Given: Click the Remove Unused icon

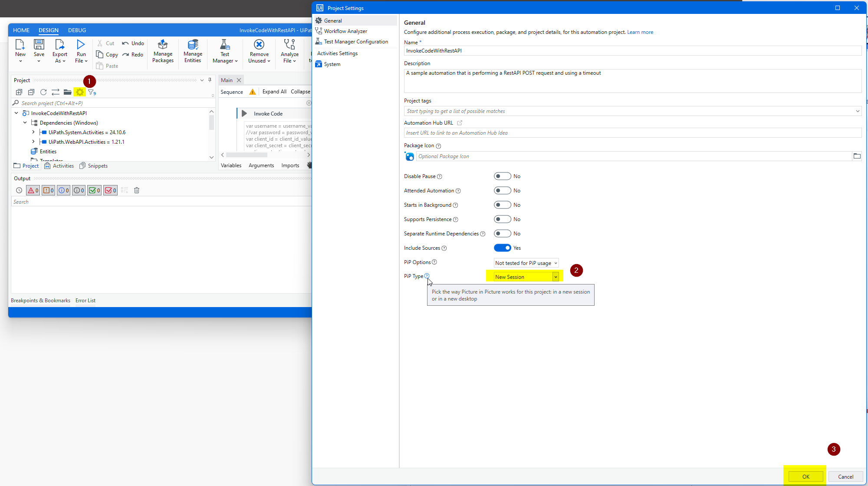Looking at the screenshot, I should [x=259, y=44].
